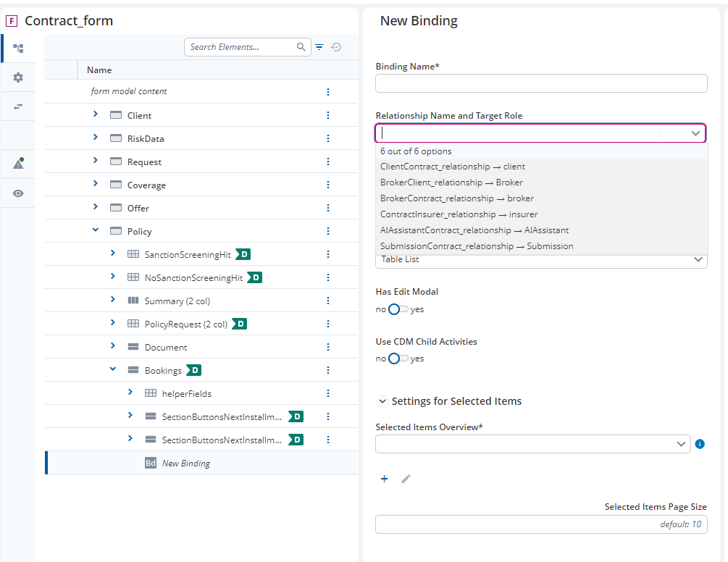Expand the Request node
728x562 pixels.
(x=95, y=161)
